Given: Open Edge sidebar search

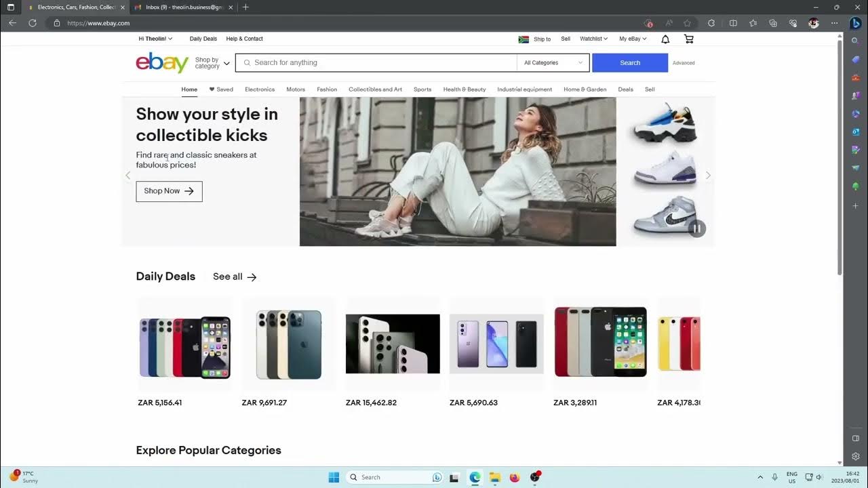Looking at the screenshot, I should point(855,41).
